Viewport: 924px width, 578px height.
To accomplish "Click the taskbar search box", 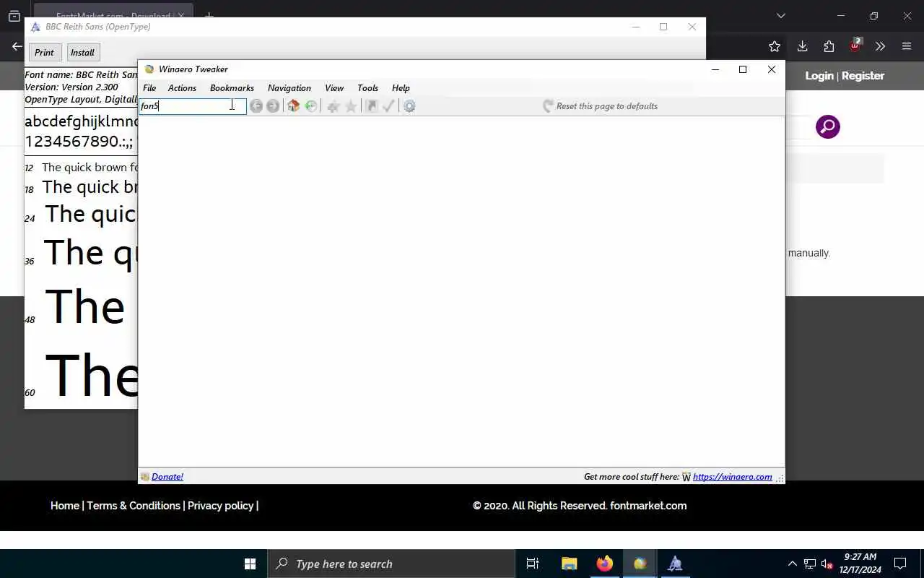I will 391,564.
